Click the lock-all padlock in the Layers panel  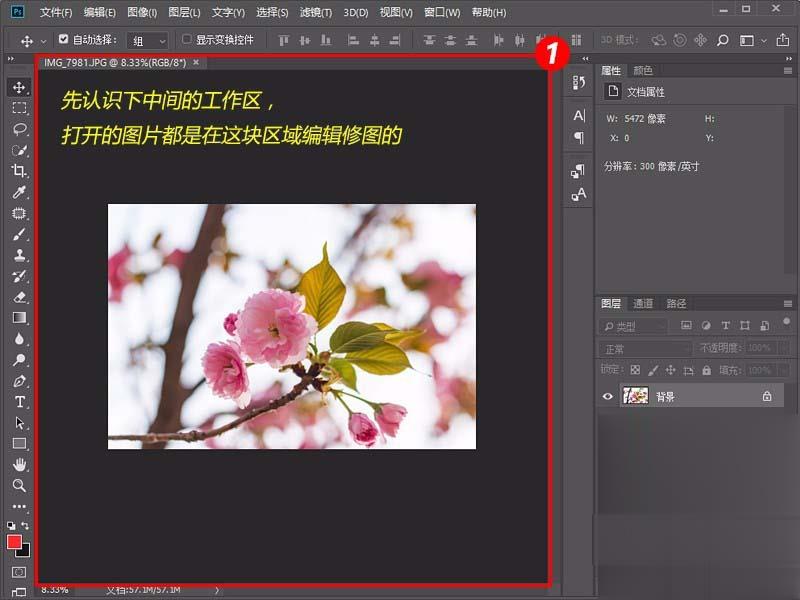coord(706,370)
